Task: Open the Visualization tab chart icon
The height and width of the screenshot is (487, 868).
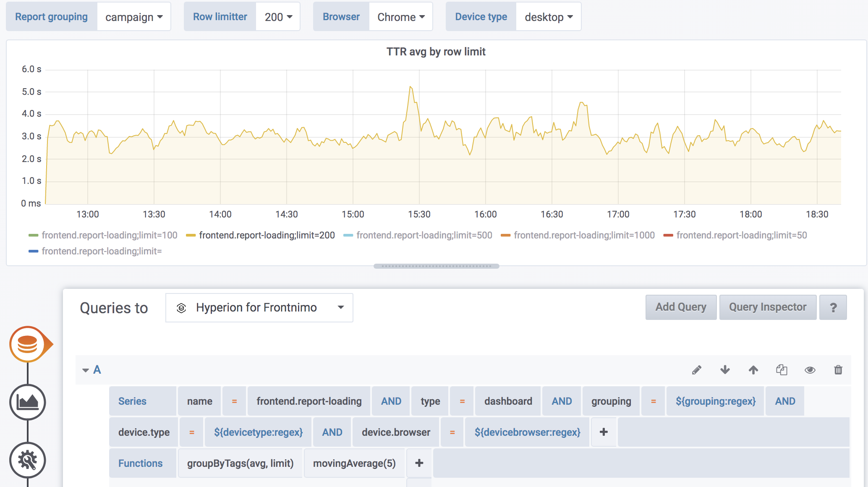Action: (x=28, y=402)
